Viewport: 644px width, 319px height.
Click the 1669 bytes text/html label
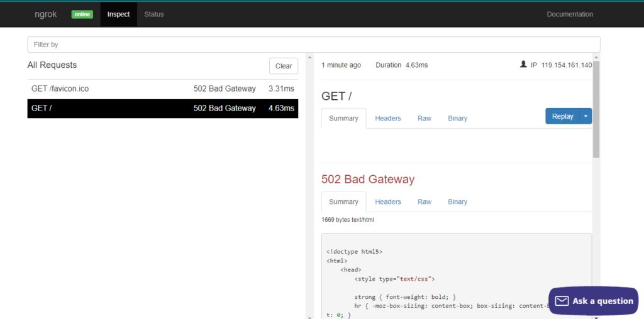coord(348,220)
